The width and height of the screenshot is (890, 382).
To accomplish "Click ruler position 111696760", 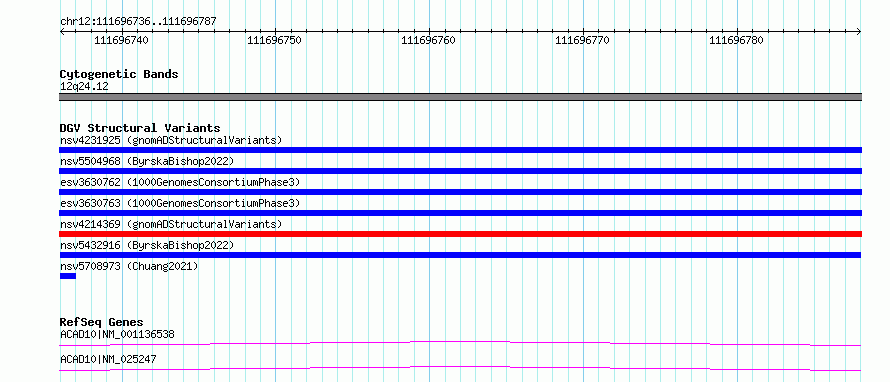I will pos(429,40).
